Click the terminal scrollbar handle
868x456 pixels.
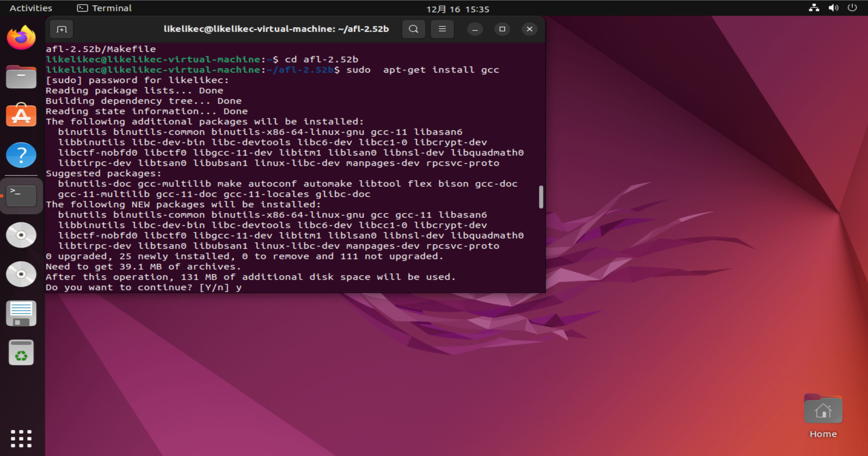(541, 197)
